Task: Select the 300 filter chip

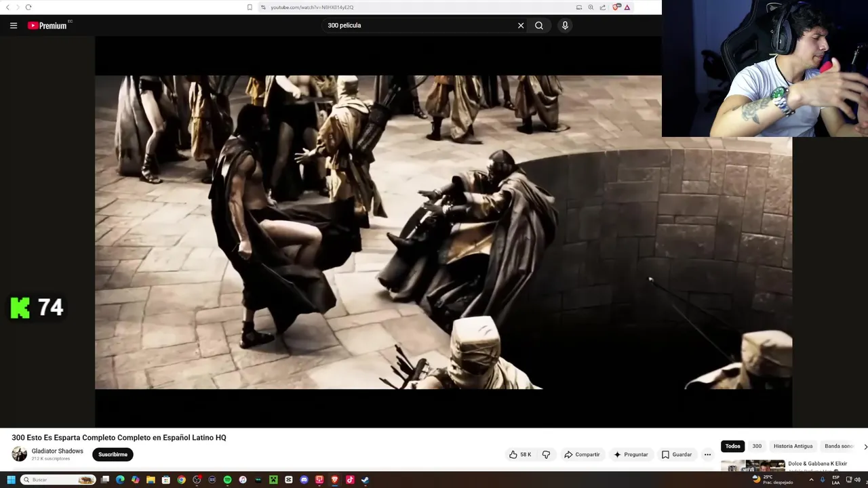Action: point(757,446)
